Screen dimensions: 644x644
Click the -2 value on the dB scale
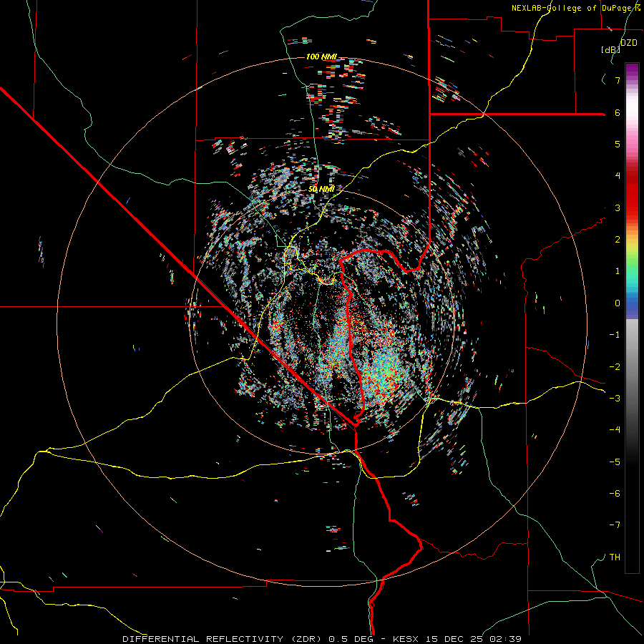click(615, 367)
